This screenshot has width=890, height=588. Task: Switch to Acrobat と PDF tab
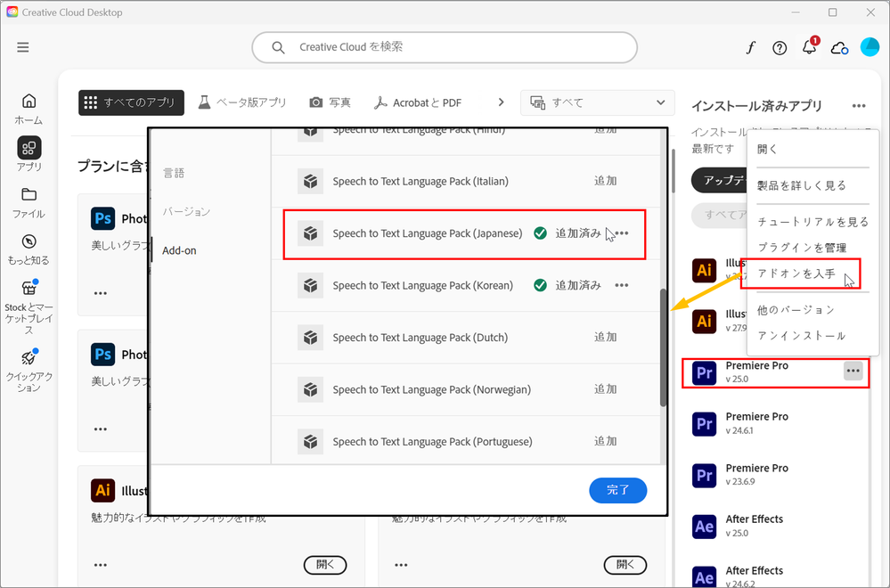tap(418, 102)
